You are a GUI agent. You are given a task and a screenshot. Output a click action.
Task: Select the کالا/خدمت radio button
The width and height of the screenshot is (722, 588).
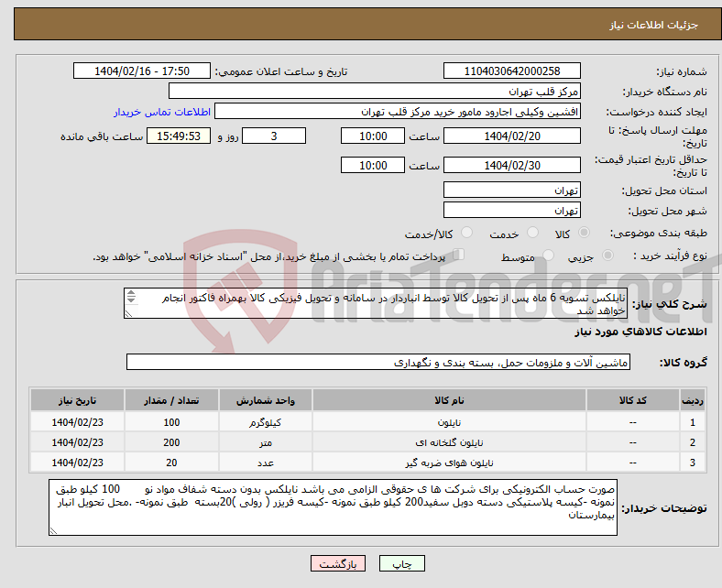pos(467,233)
